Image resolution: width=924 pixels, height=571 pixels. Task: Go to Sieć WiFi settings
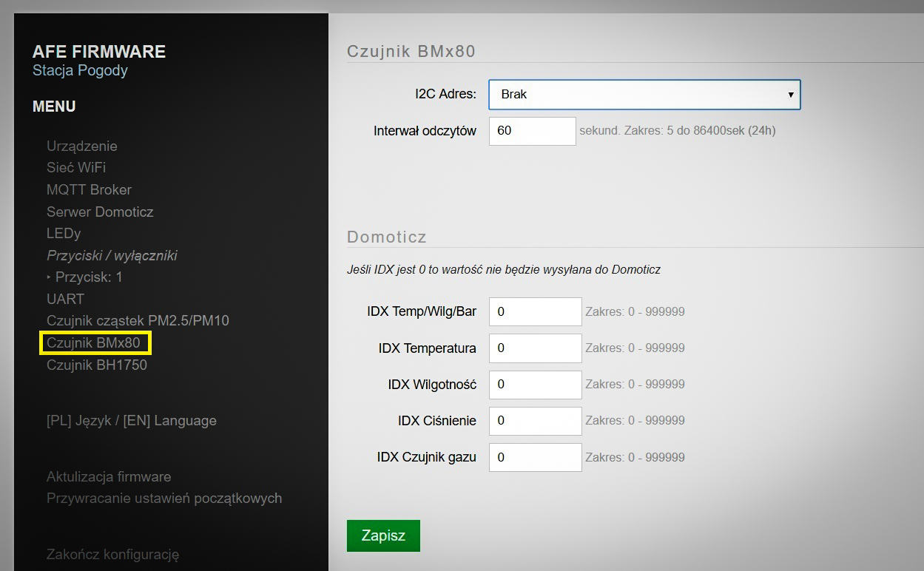point(76,167)
